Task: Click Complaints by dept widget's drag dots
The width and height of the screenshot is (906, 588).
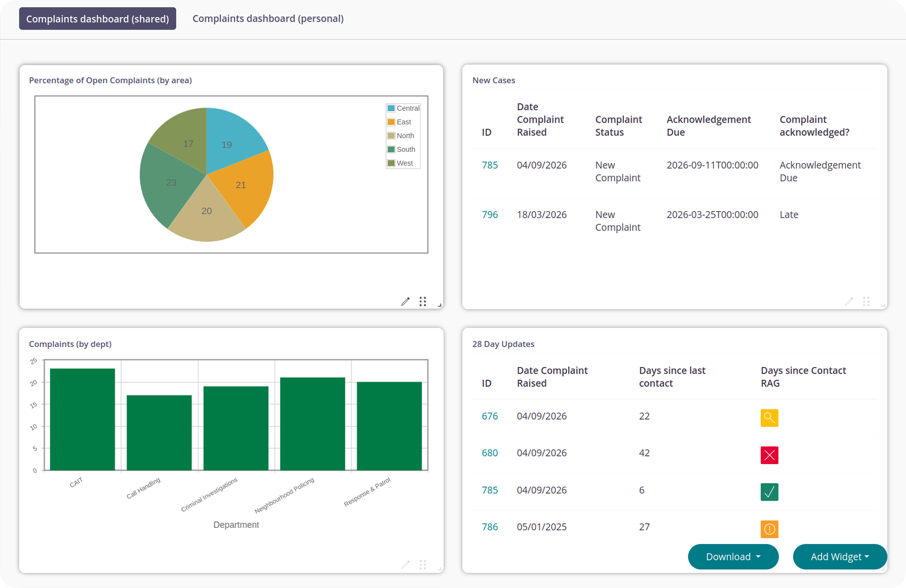Action: [423, 565]
